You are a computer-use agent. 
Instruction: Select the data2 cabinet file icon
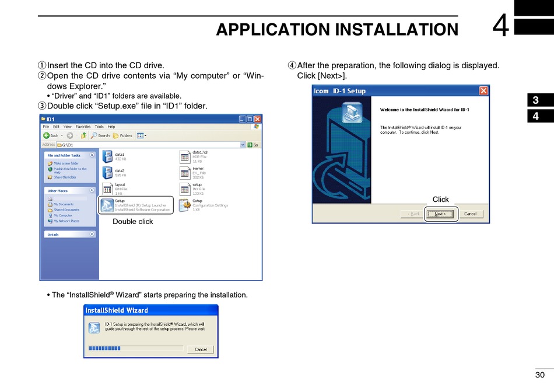pyautogui.click(x=107, y=173)
